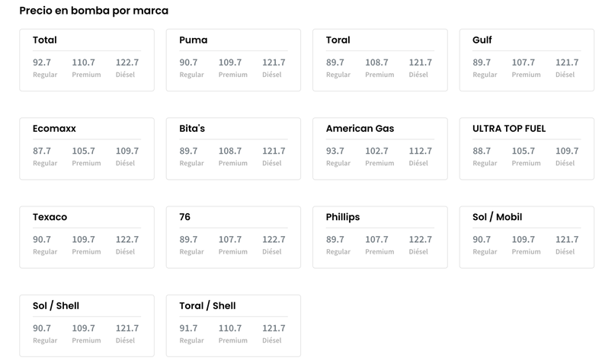
Task: Select the 76 brand heading
Action: click(x=184, y=217)
